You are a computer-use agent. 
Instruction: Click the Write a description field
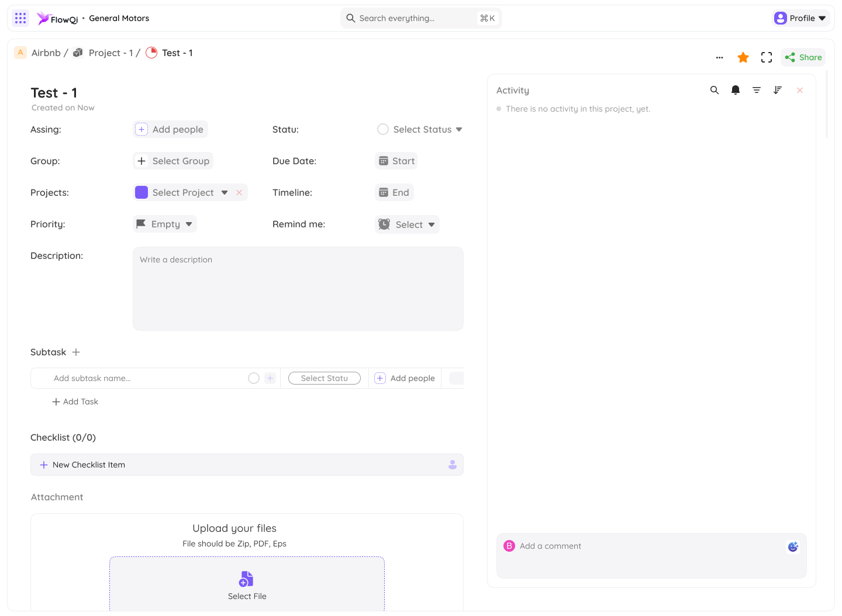(298, 289)
